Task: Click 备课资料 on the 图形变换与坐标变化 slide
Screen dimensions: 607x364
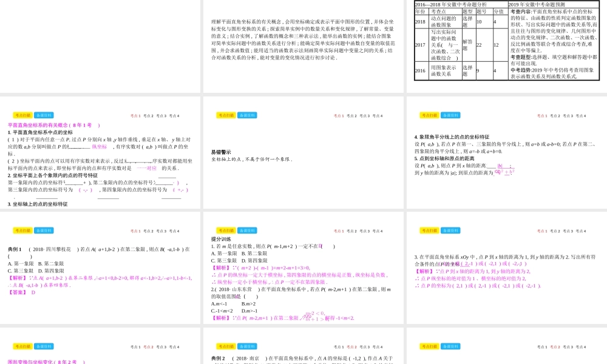Action: (x=44, y=346)
